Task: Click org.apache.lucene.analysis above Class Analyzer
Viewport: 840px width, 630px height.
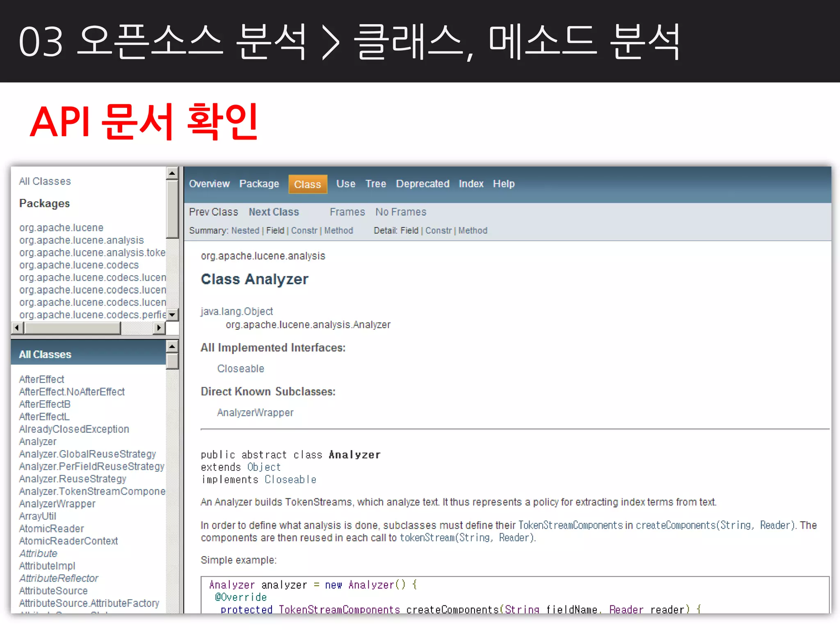Action: [263, 256]
